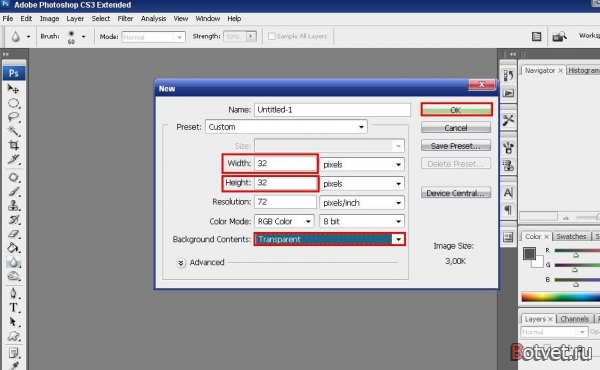Open the Color Mode RGB Color dropdown
The width and height of the screenshot is (600, 370).
click(x=284, y=221)
